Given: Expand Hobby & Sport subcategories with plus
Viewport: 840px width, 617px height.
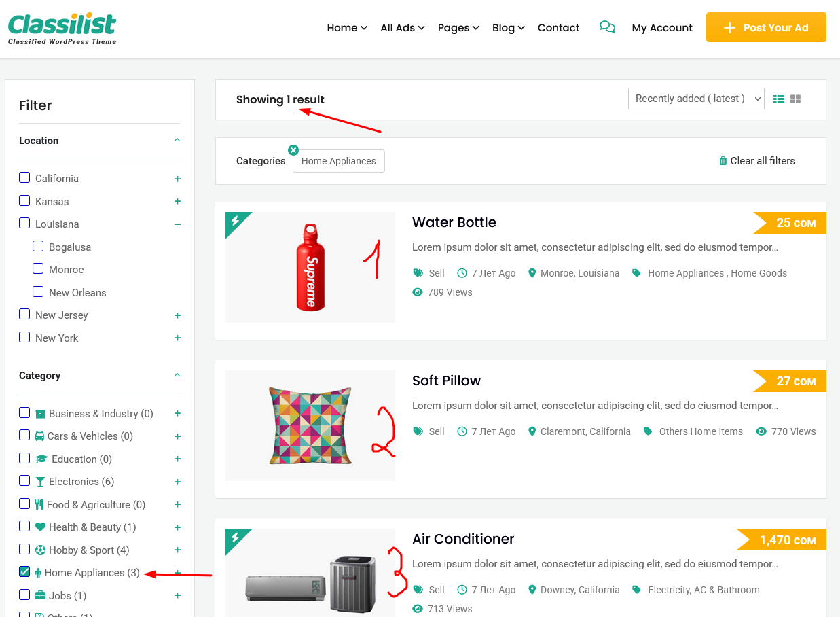Looking at the screenshot, I should tap(177, 550).
